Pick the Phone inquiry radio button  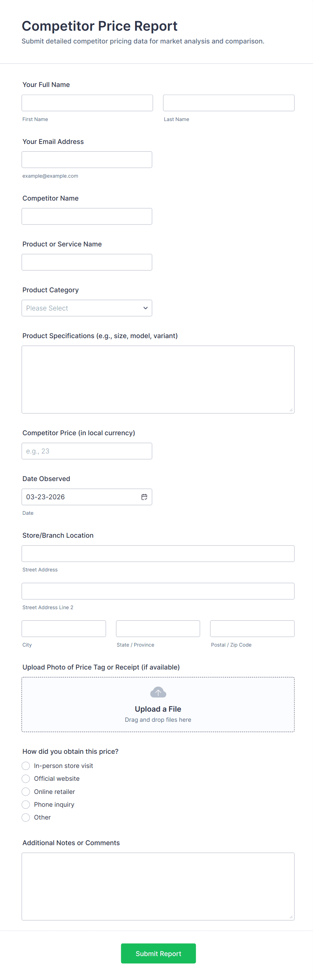[x=26, y=805]
